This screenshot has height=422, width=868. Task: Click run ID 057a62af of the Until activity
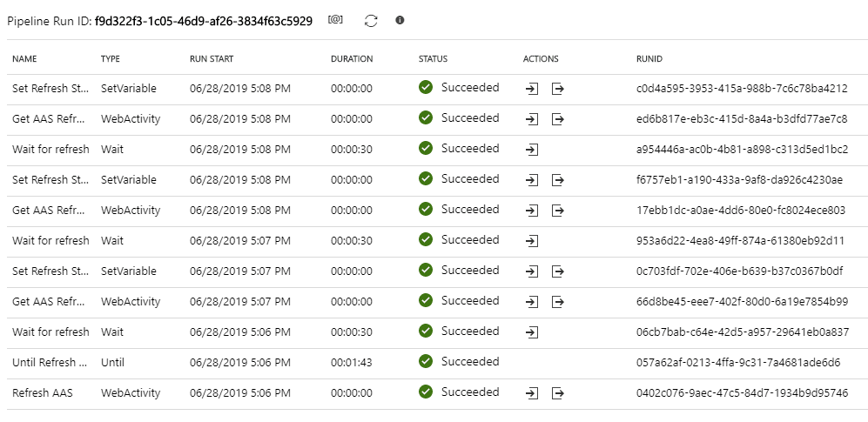[x=738, y=362]
